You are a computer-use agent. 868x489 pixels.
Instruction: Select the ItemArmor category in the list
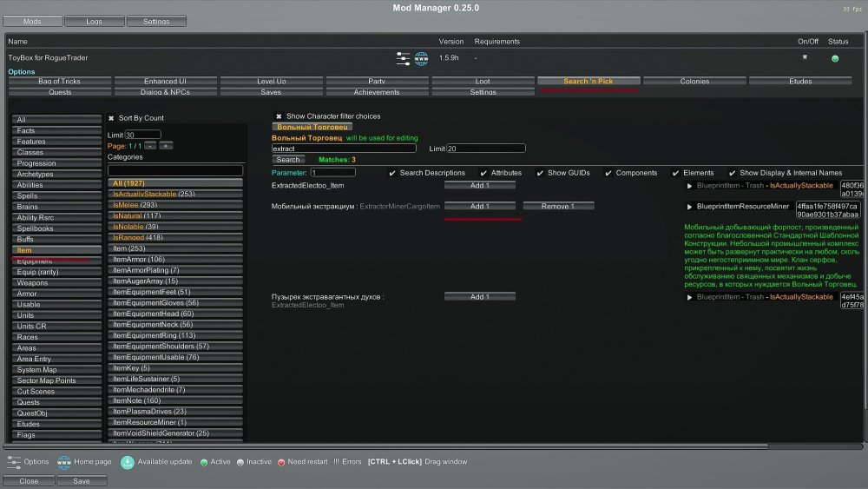click(176, 259)
